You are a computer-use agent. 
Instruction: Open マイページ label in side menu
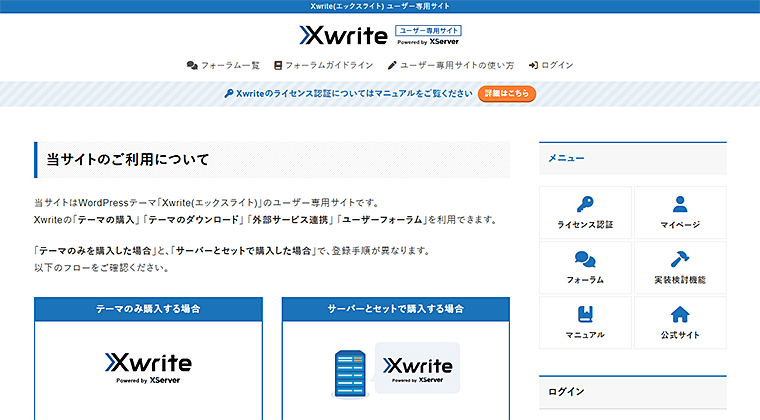680,225
